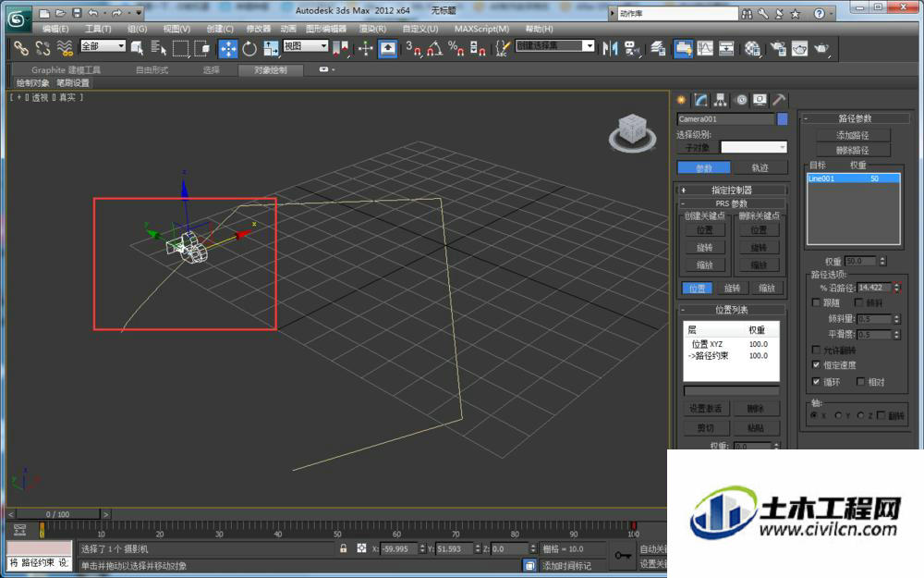Switch to the Display command panel
Viewport: 924px width, 578px height.
point(760,100)
